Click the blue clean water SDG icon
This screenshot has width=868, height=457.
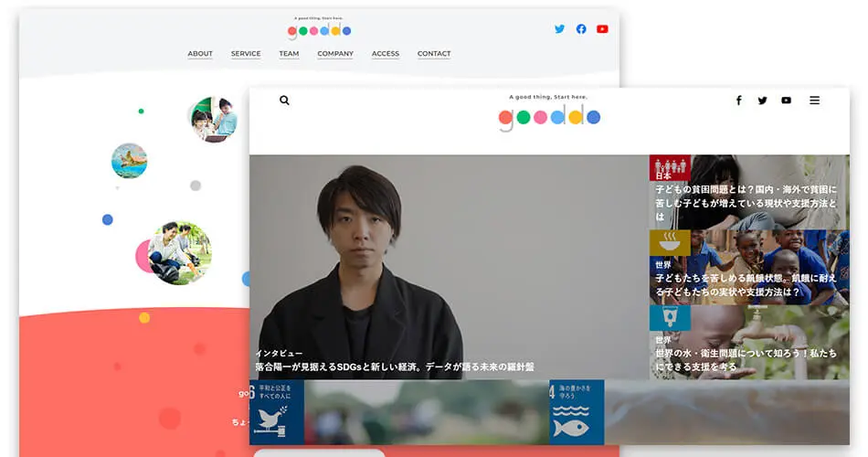click(x=670, y=318)
